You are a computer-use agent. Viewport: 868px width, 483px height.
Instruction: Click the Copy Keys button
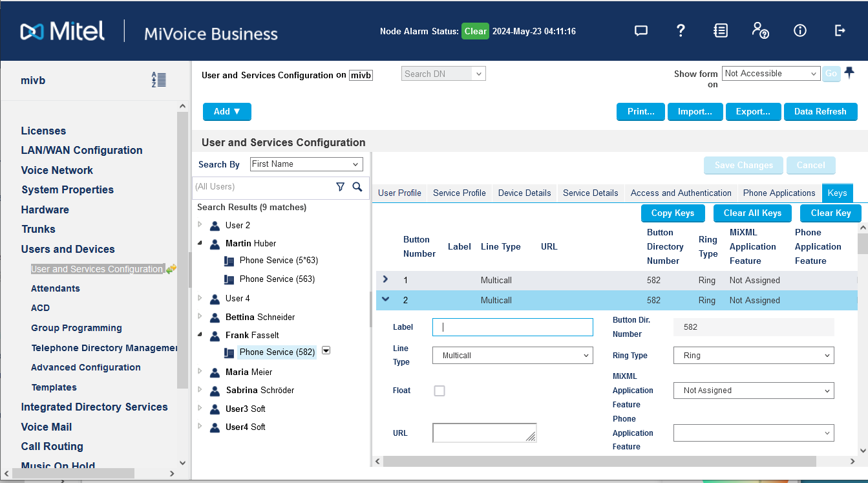(x=672, y=213)
